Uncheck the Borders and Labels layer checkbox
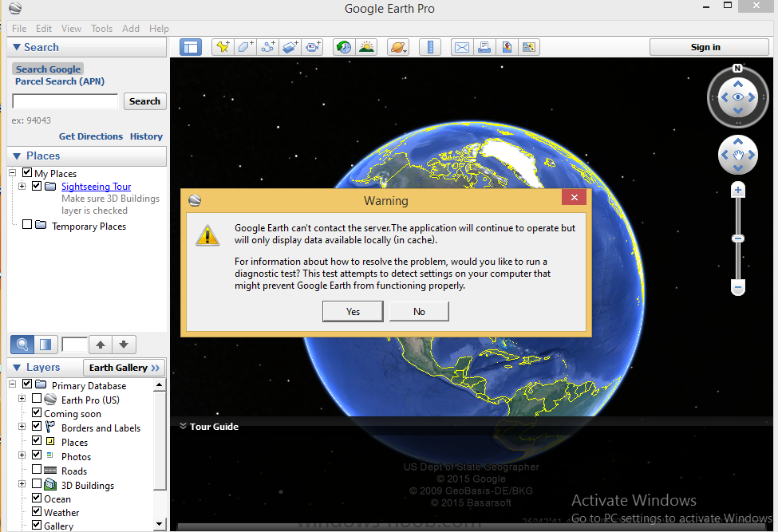 tap(37, 426)
